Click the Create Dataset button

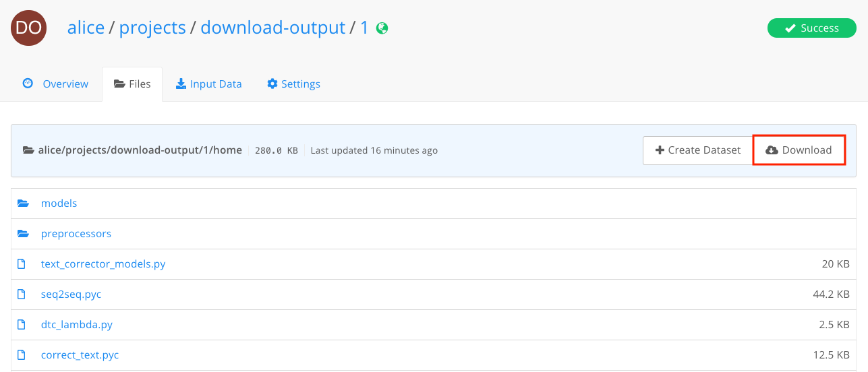[x=697, y=150]
